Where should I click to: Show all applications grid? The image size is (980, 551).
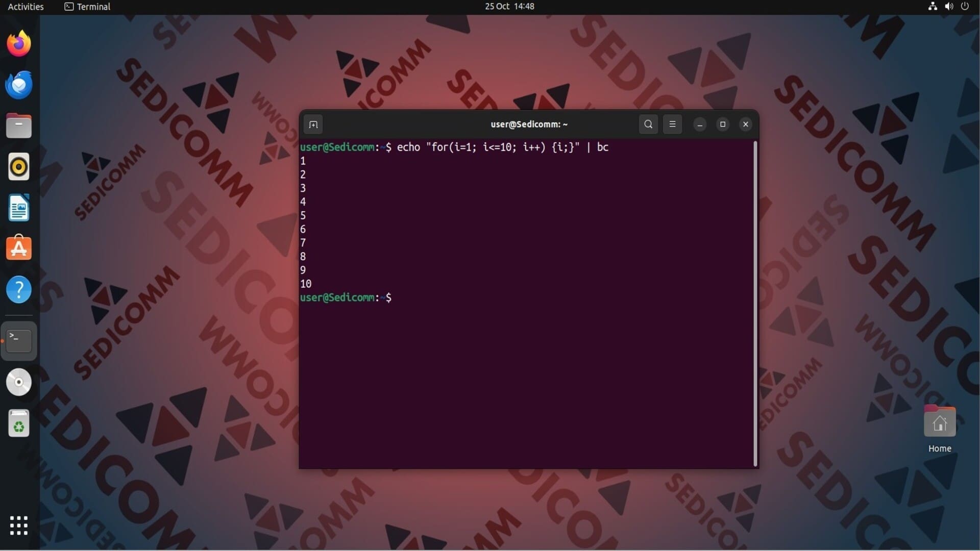coord(19,525)
